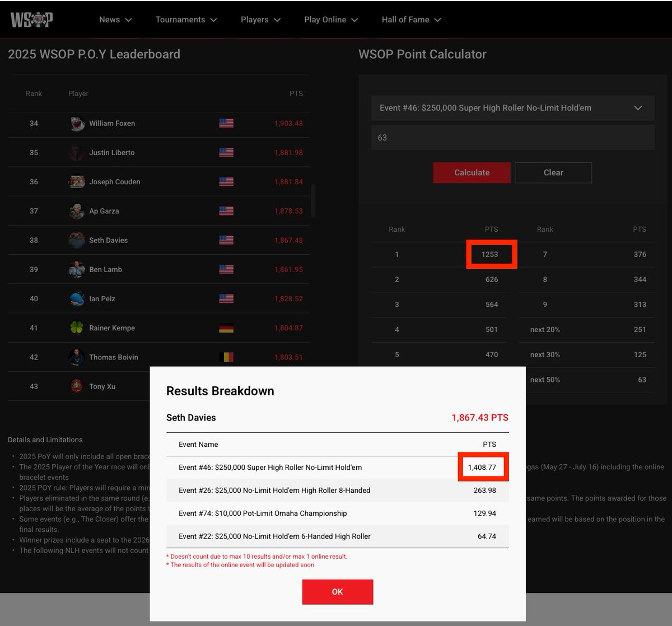Click Tony Xu's avatar
This screenshot has height=626, width=672.
coord(77,386)
